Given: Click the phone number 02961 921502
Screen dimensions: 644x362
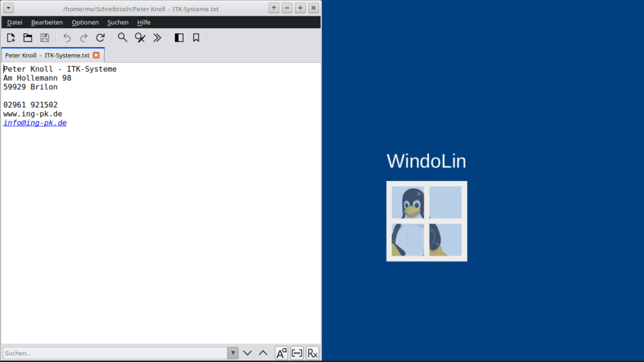Looking at the screenshot, I should point(30,105).
